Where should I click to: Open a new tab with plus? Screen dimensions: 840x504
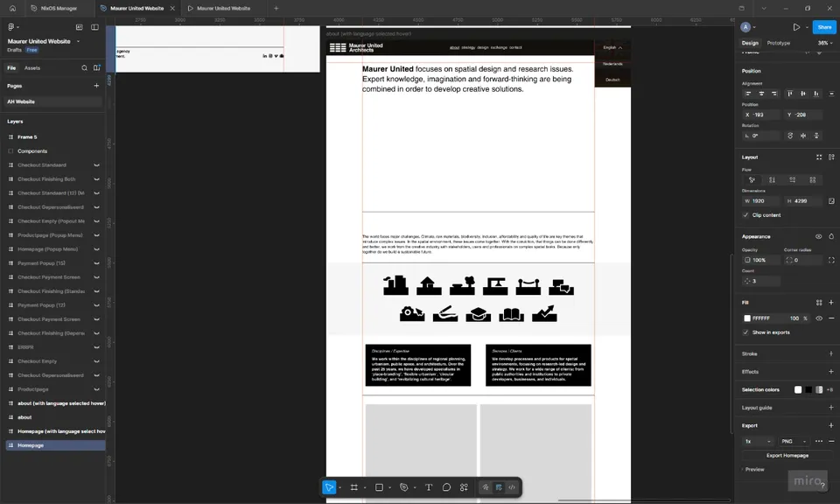pyautogui.click(x=276, y=8)
